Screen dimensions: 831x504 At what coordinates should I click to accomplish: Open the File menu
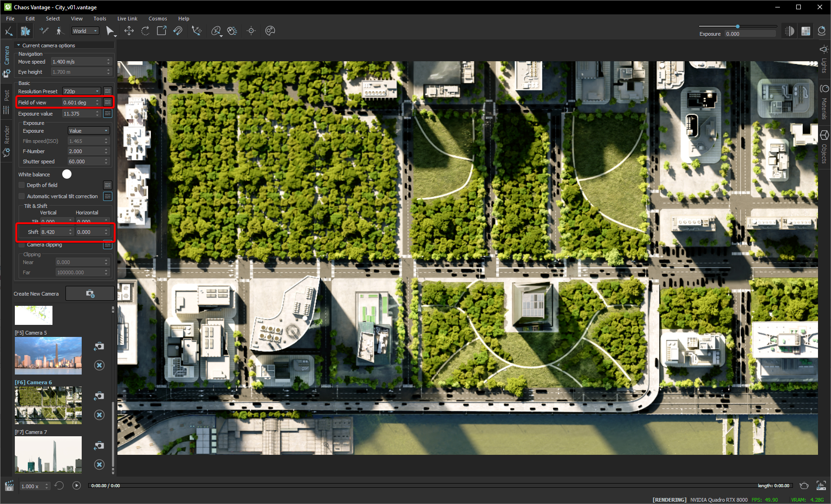10,19
